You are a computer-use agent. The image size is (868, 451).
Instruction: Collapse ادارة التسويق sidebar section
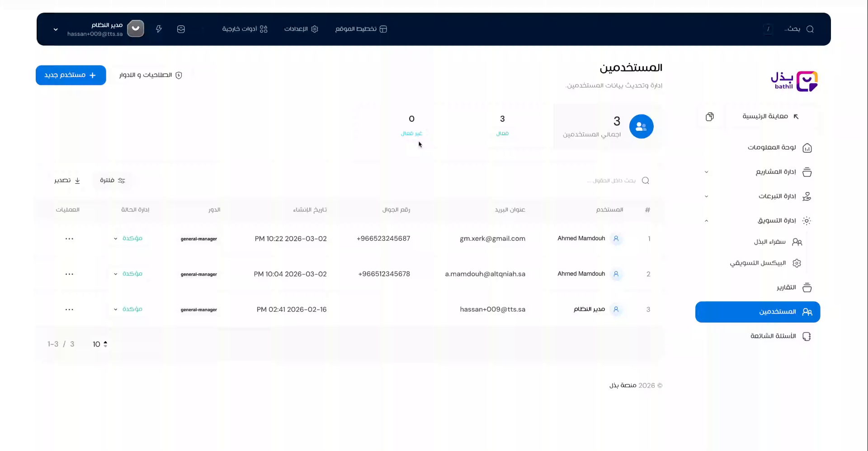click(x=707, y=221)
